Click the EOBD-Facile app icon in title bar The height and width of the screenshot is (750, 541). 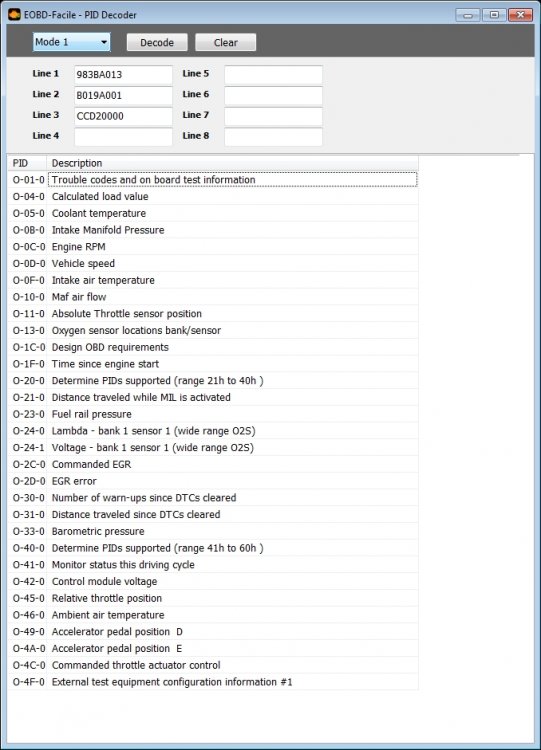[14, 14]
